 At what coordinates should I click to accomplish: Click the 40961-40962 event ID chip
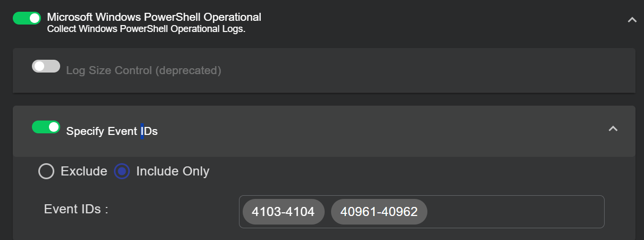[x=379, y=212]
